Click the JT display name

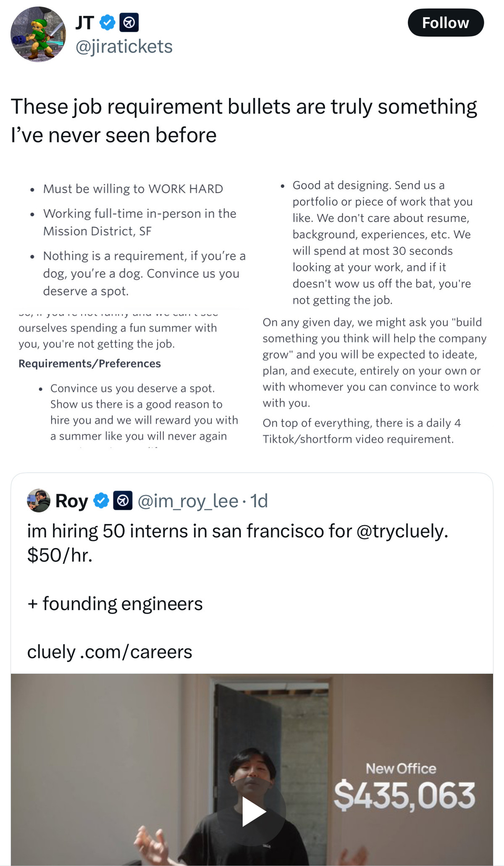[x=84, y=22]
